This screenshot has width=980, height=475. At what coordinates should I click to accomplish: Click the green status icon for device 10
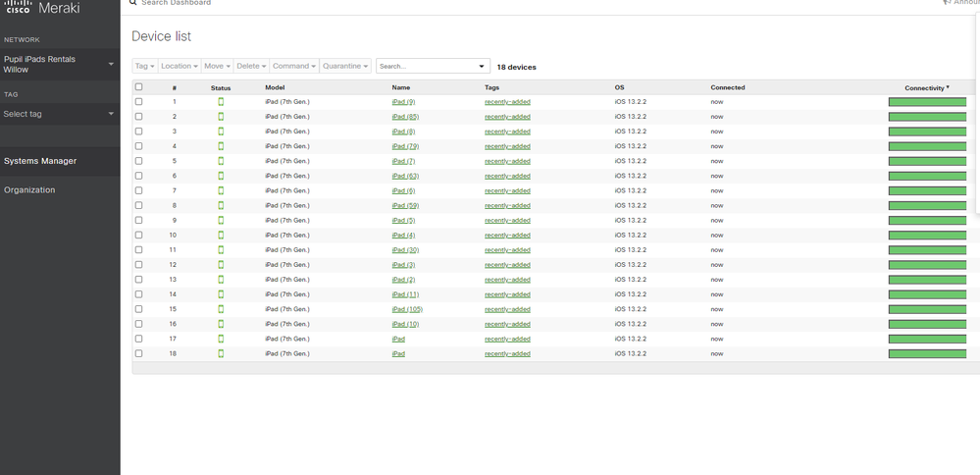click(x=221, y=236)
